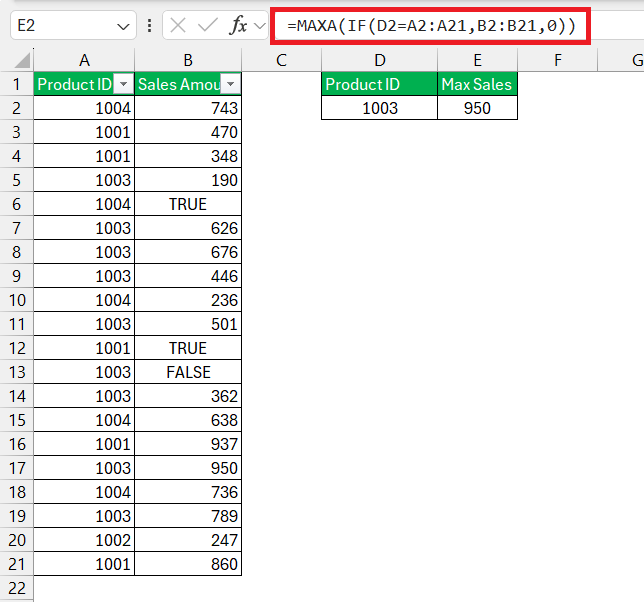644x602 pixels.
Task: Click cell B5 with value 190
Action: 188,180
